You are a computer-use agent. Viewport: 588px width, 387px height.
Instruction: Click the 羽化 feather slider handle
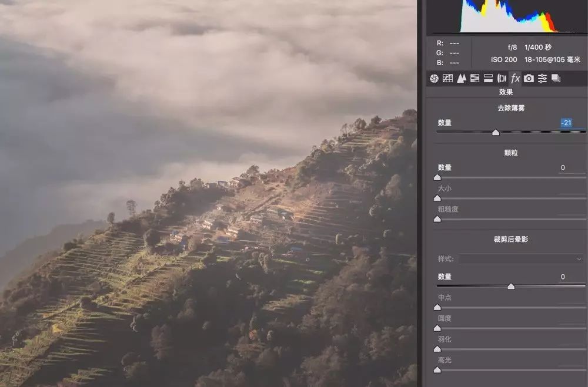point(437,349)
